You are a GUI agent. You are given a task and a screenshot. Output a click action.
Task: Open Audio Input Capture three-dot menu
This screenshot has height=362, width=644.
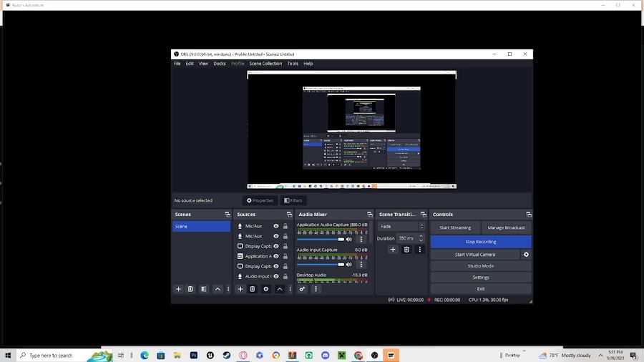pyautogui.click(x=361, y=264)
